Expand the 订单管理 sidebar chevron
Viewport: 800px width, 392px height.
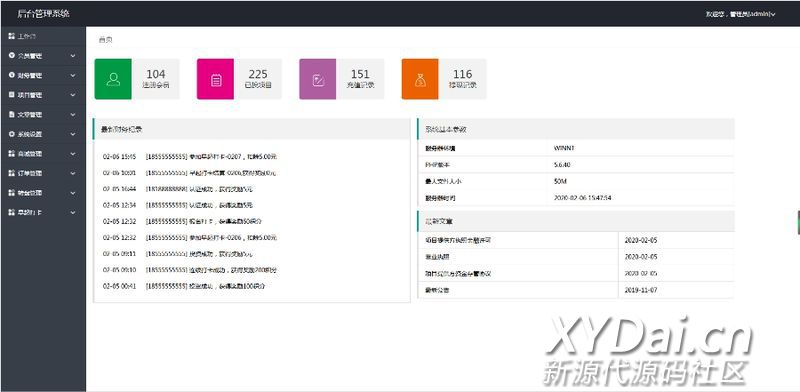[x=73, y=173]
